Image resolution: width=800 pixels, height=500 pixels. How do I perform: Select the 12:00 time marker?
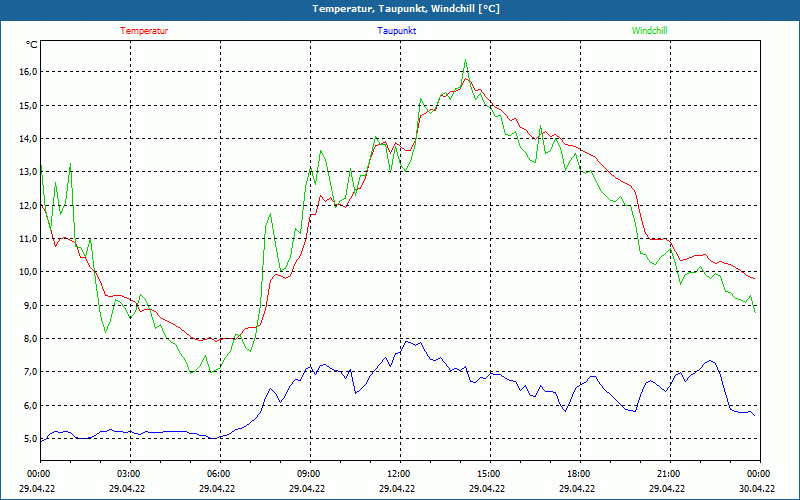399,474
